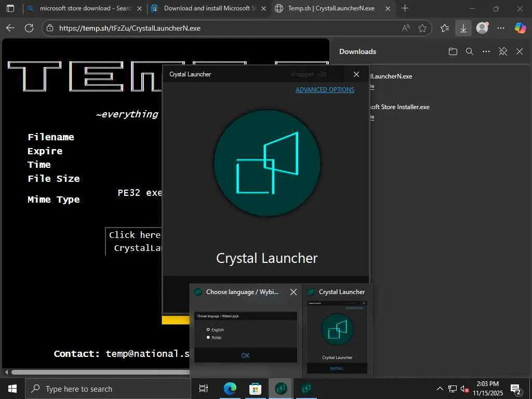This screenshot has height=399, width=532.
Task: Click the Store Installer.exe download entry
Action: [x=401, y=107]
